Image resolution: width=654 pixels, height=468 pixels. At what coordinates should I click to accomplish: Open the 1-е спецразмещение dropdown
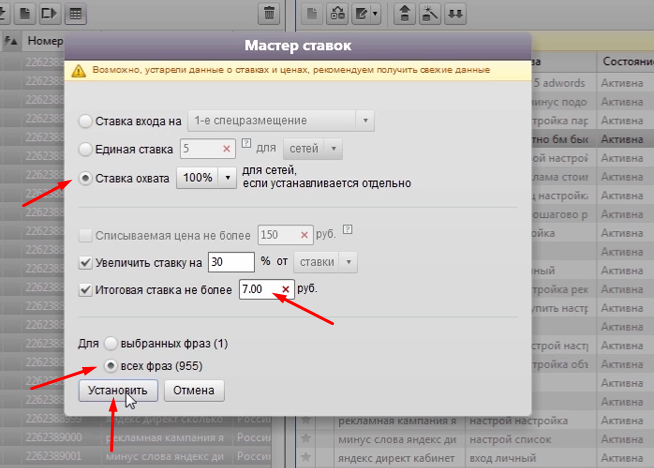tap(281, 121)
